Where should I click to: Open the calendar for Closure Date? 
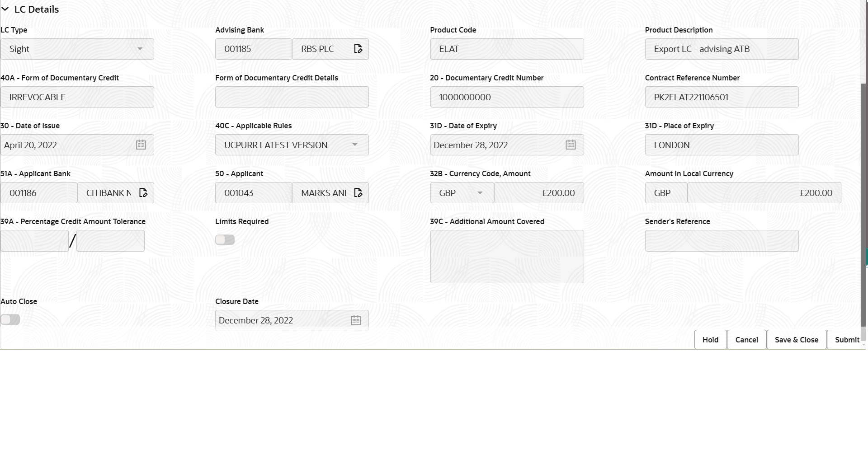coord(355,320)
